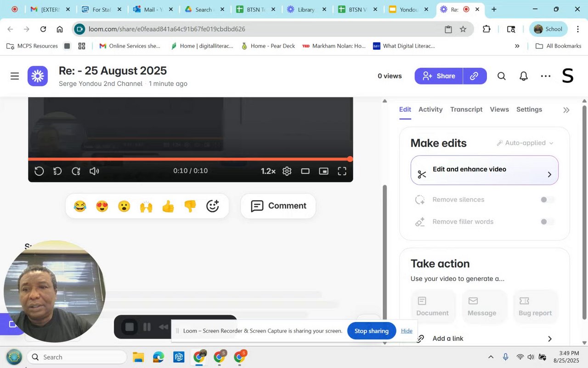
Task: Skip the video forward 5 seconds
Action: pyautogui.click(x=76, y=171)
